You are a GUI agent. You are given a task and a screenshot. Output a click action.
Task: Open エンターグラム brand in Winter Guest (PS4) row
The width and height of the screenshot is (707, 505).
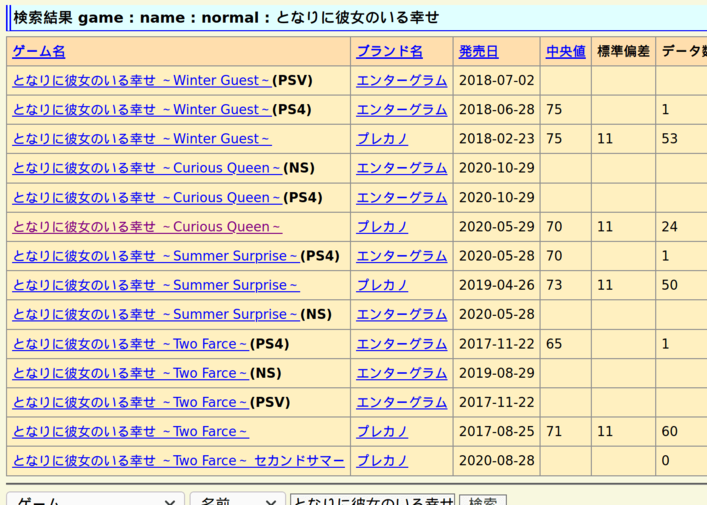coord(402,110)
